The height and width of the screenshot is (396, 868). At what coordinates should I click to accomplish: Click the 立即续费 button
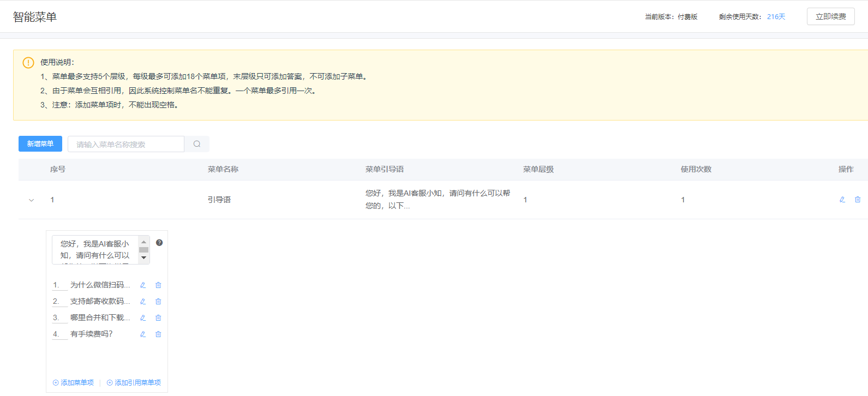coord(831,16)
